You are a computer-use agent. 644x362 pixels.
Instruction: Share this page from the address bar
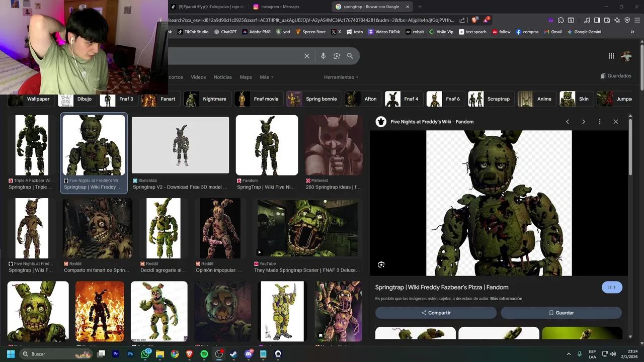coord(462,20)
